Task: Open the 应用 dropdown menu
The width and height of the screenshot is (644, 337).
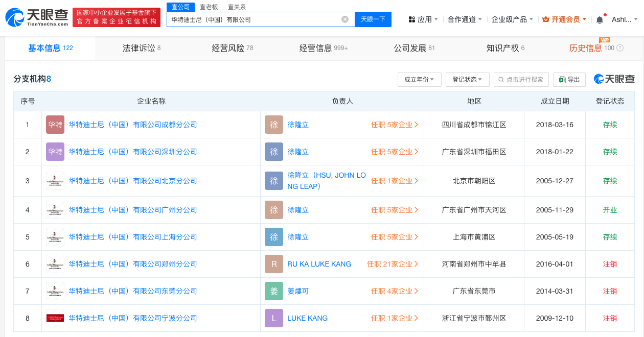Action: click(424, 19)
